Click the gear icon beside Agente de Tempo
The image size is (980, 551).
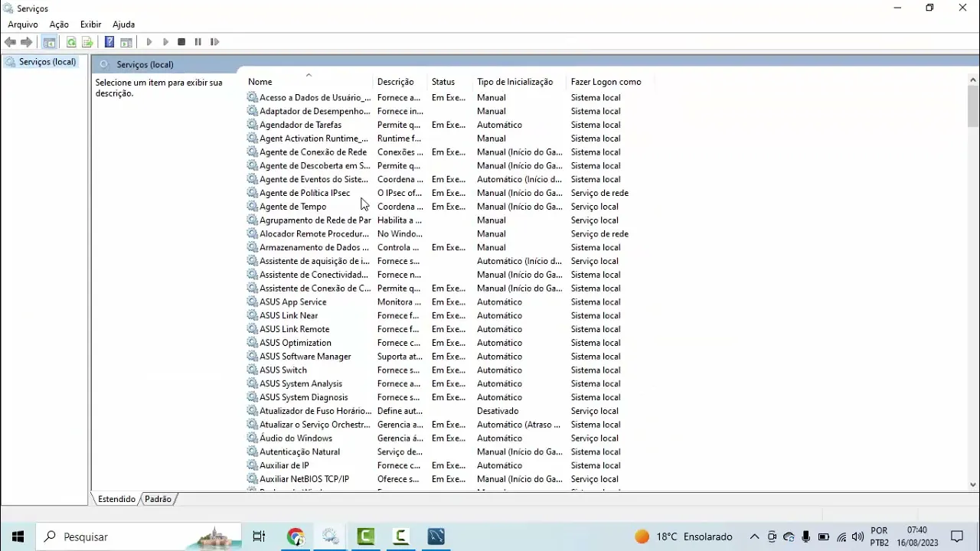(252, 207)
